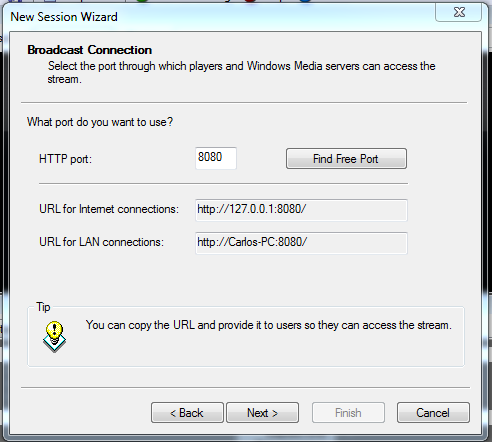Click the HTTP port label
Viewport: 492px width, 442px height.
click(x=65, y=159)
